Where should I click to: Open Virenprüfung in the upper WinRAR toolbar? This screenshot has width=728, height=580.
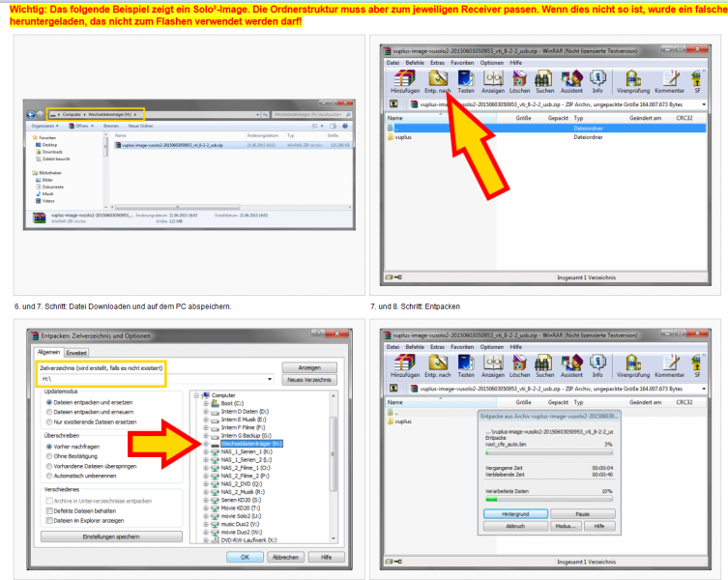coord(633,81)
